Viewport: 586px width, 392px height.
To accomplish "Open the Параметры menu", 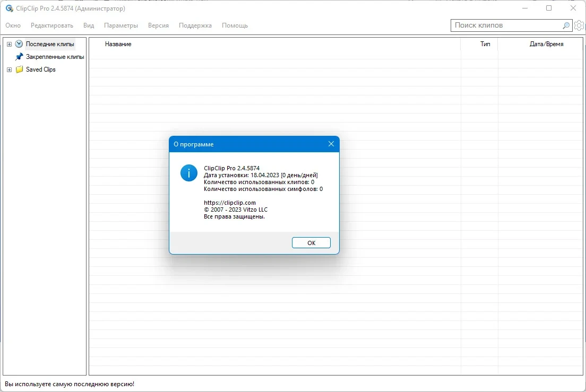I will click(120, 25).
